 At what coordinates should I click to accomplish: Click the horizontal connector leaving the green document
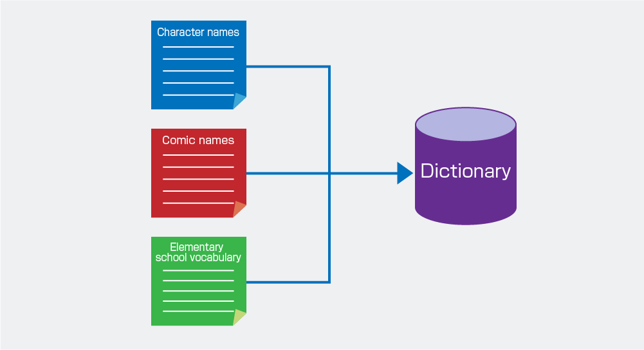point(286,282)
